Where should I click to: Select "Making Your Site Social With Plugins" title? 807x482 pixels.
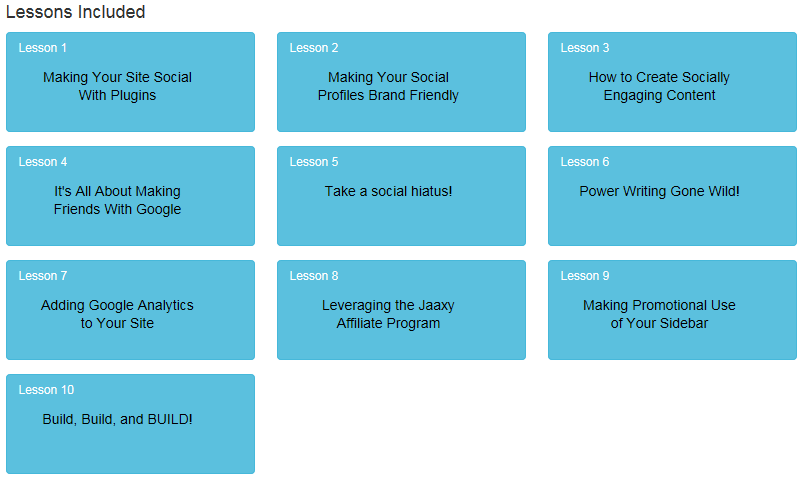click(117, 86)
